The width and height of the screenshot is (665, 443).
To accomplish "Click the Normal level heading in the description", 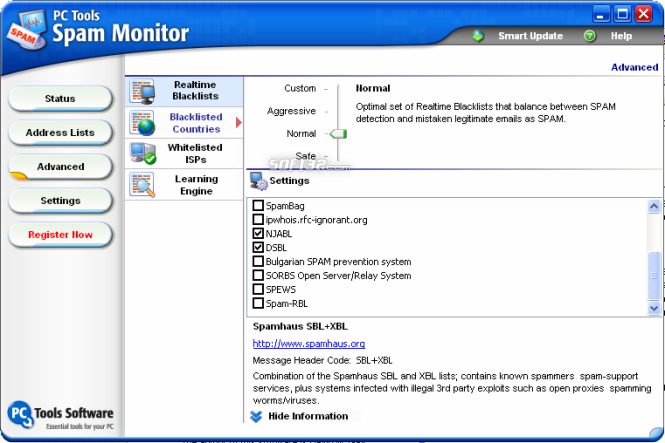I will point(373,88).
